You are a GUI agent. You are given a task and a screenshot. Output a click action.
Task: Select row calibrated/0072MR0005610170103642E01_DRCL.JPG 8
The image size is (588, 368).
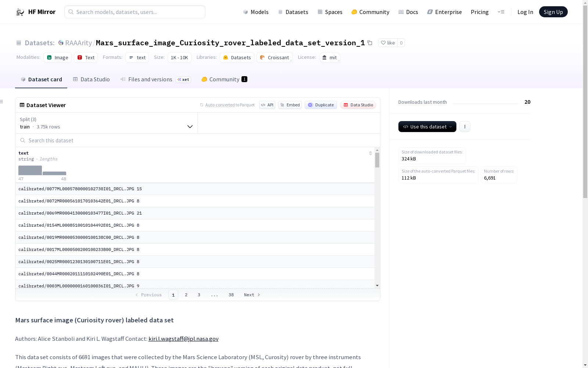click(x=195, y=201)
